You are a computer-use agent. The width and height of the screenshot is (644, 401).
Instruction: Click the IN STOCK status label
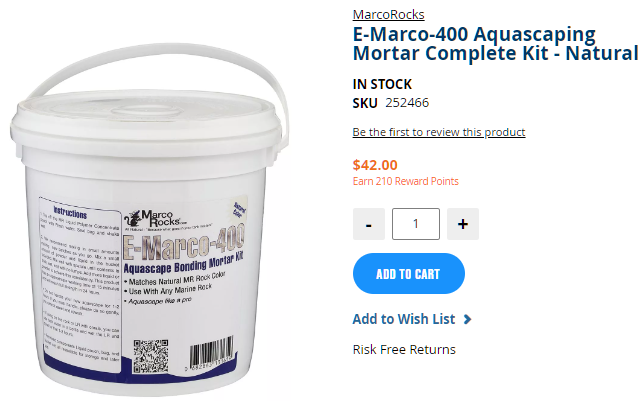pos(382,84)
